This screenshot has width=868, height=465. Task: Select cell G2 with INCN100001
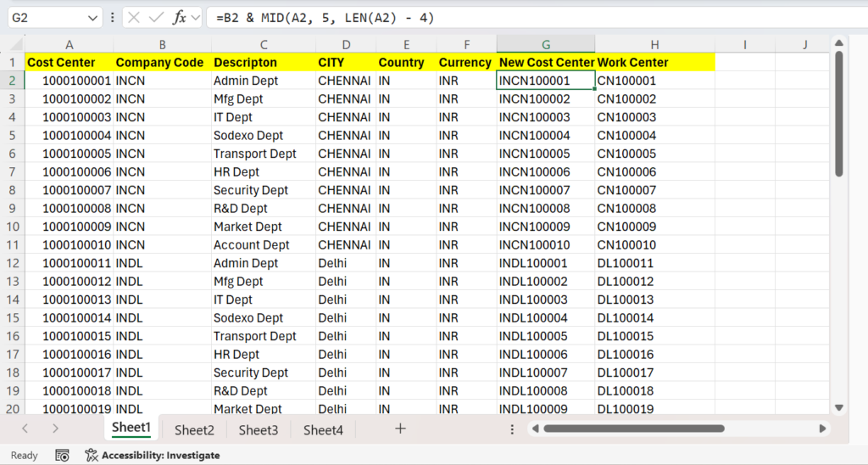(x=546, y=81)
